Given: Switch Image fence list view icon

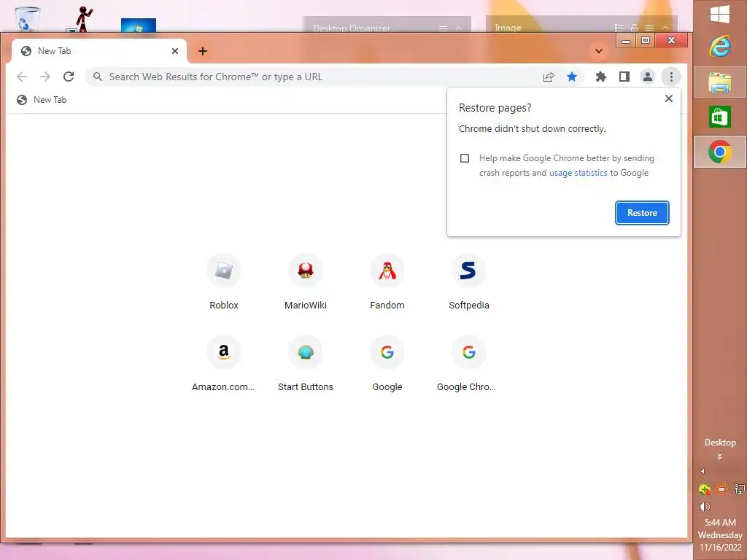Looking at the screenshot, I should click(619, 28).
